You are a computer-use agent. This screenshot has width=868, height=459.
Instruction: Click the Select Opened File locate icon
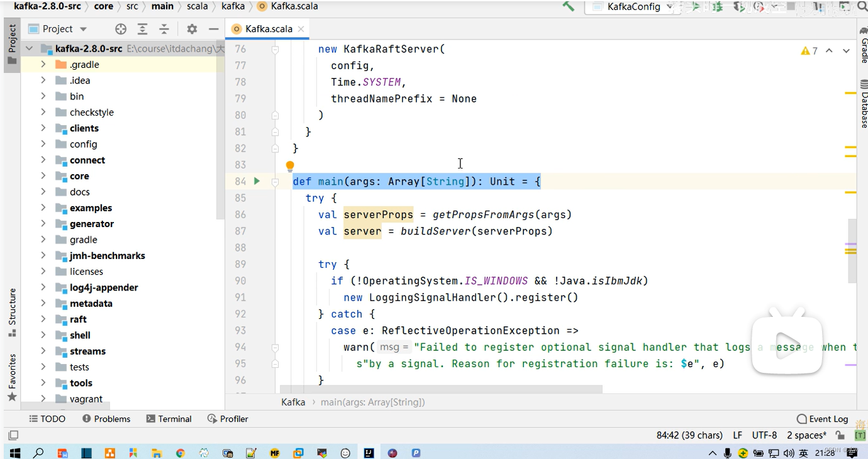click(121, 29)
